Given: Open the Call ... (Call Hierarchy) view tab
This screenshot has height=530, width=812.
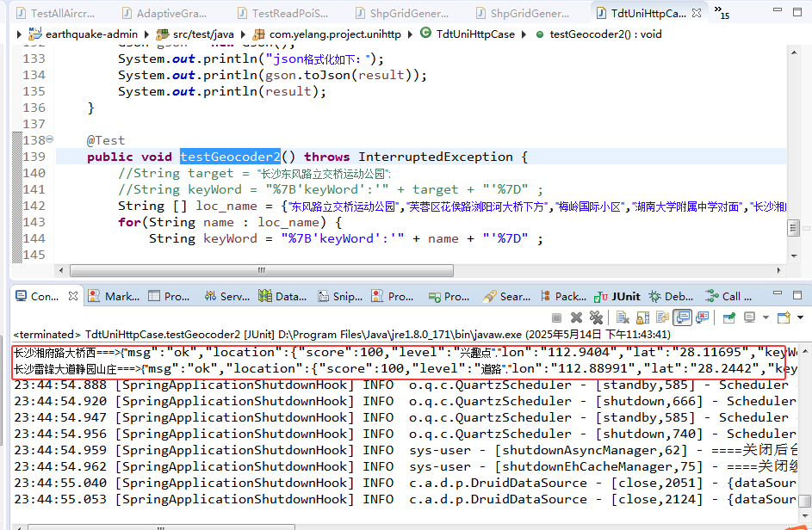Looking at the screenshot, I should tap(728, 297).
